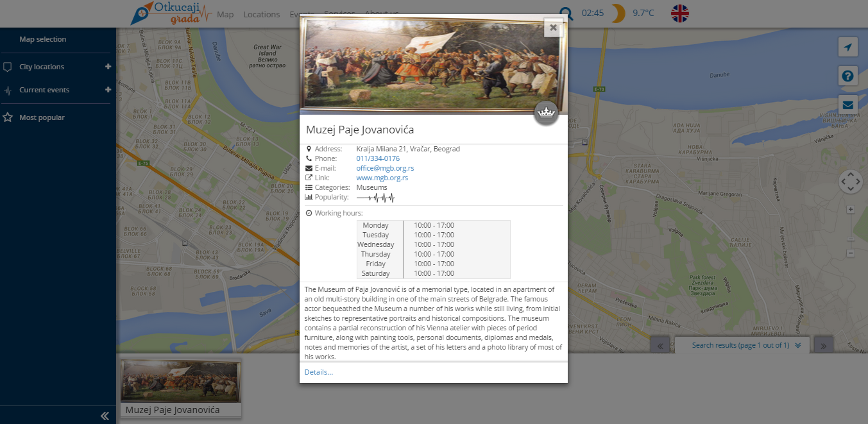
Task: Click the Most popular star icon
Action: point(8,117)
